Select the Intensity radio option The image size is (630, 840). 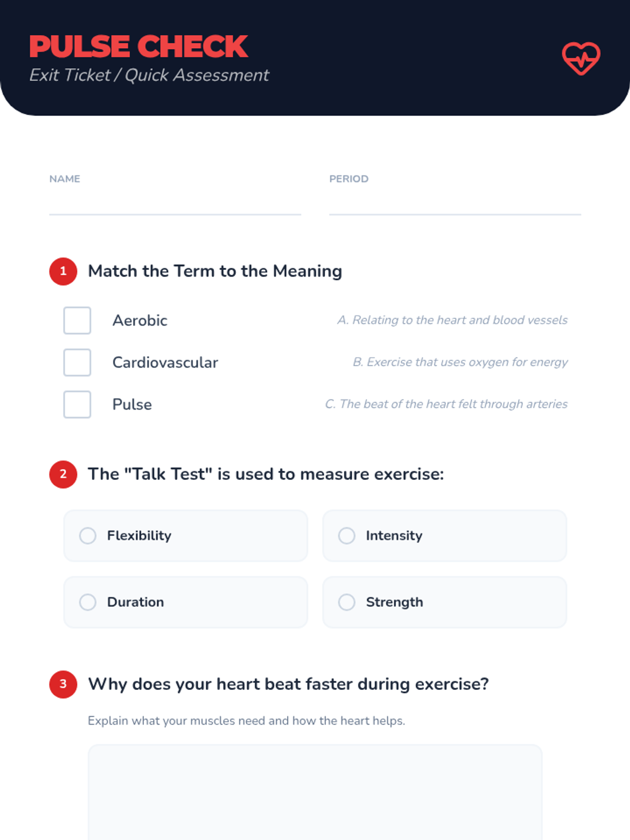[445, 535]
